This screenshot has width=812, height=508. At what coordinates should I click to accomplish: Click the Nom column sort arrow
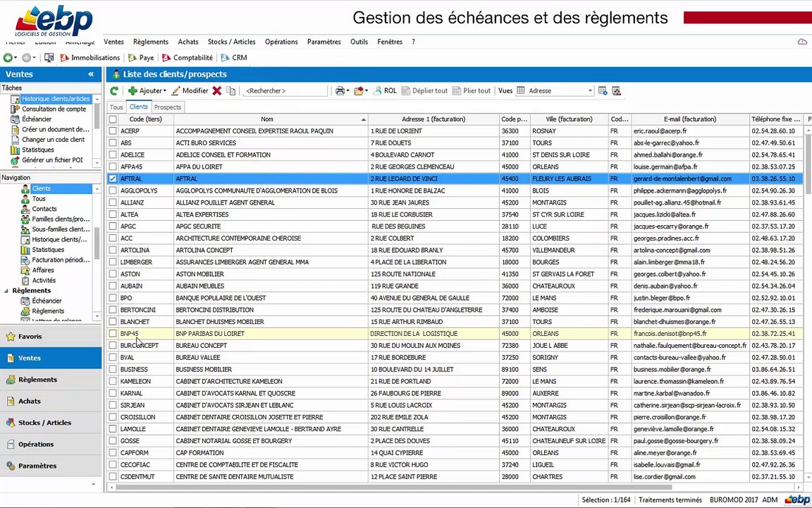(363, 120)
